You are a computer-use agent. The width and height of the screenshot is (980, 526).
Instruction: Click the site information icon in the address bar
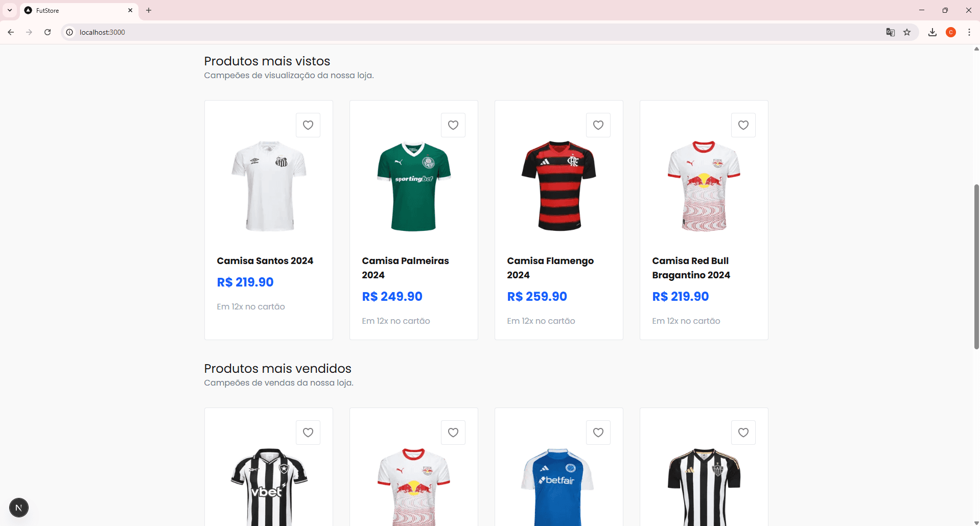69,32
